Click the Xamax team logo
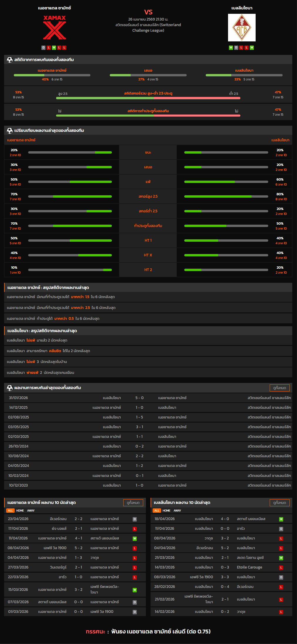This screenshot has height=644, width=297. point(55,28)
